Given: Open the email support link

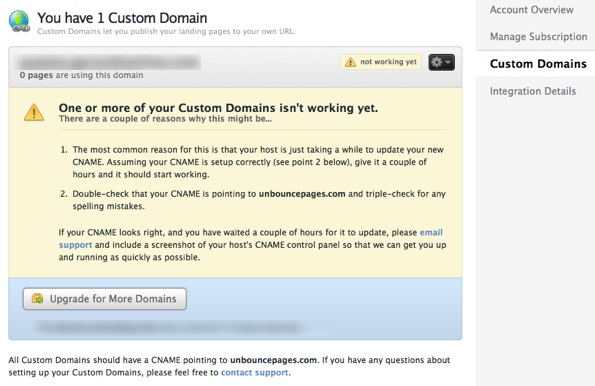Looking at the screenshot, I should [250, 238].
